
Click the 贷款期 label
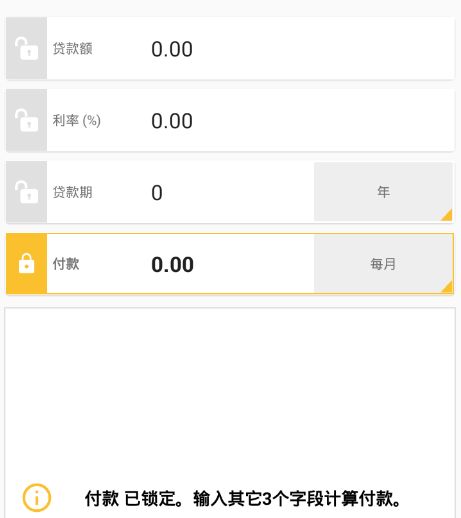point(73,192)
